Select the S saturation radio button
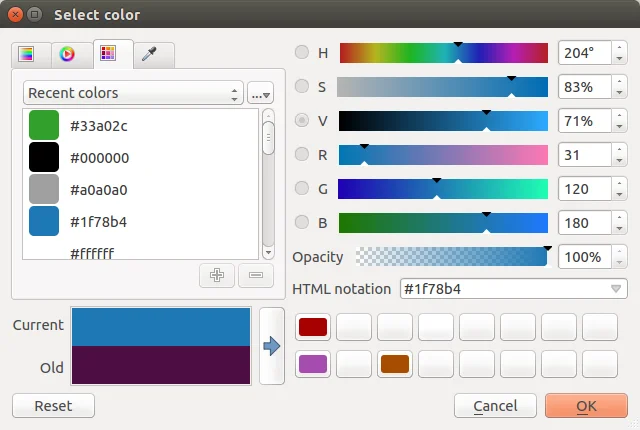The height and width of the screenshot is (430, 640). click(302, 87)
